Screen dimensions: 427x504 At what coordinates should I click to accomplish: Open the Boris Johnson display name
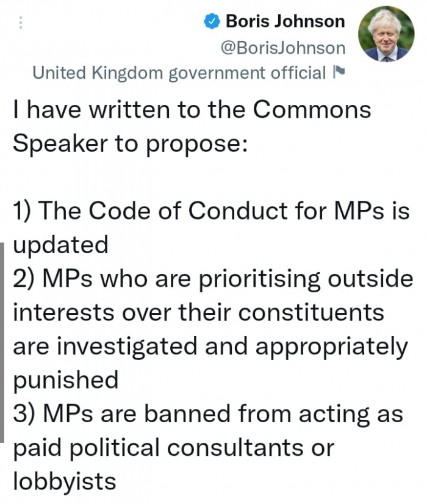tap(285, 21)
